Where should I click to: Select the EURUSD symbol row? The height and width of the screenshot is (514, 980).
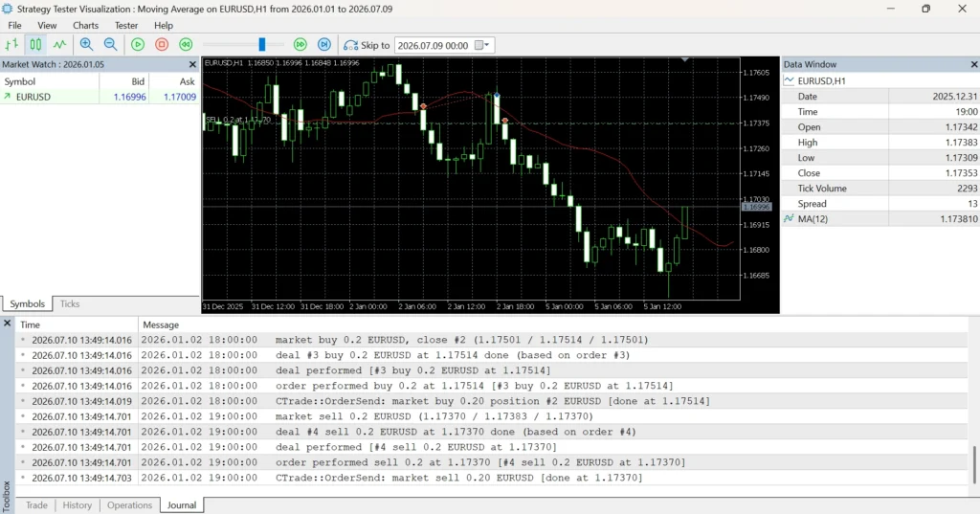click(100, 97)
